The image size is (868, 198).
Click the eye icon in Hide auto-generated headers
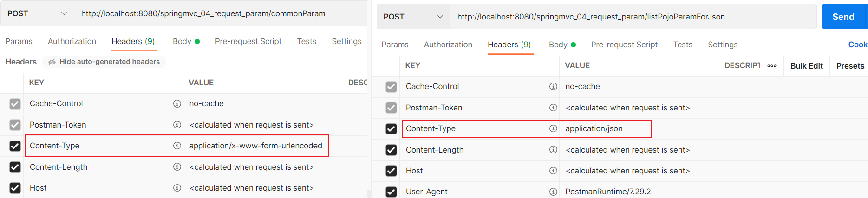click(x=52, y=62)
